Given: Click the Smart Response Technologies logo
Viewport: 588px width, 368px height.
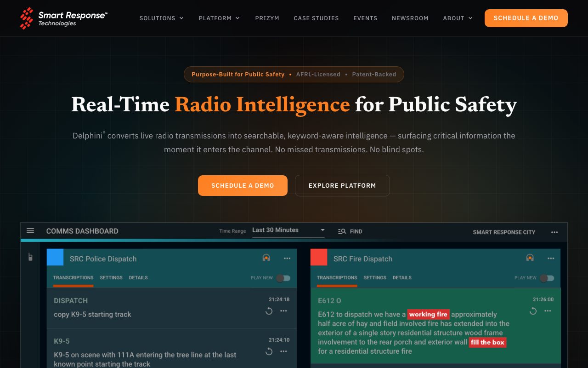Looking at the screenshot, I should coord(64,18).
